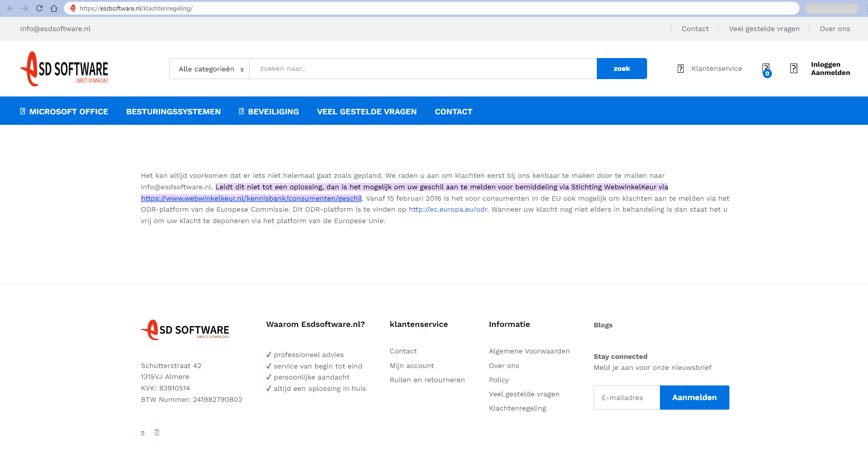This screenshot has width=868, height=454.
Task: Follow the ec.europa.eu/odr link
Action: (x=448, y=209)
